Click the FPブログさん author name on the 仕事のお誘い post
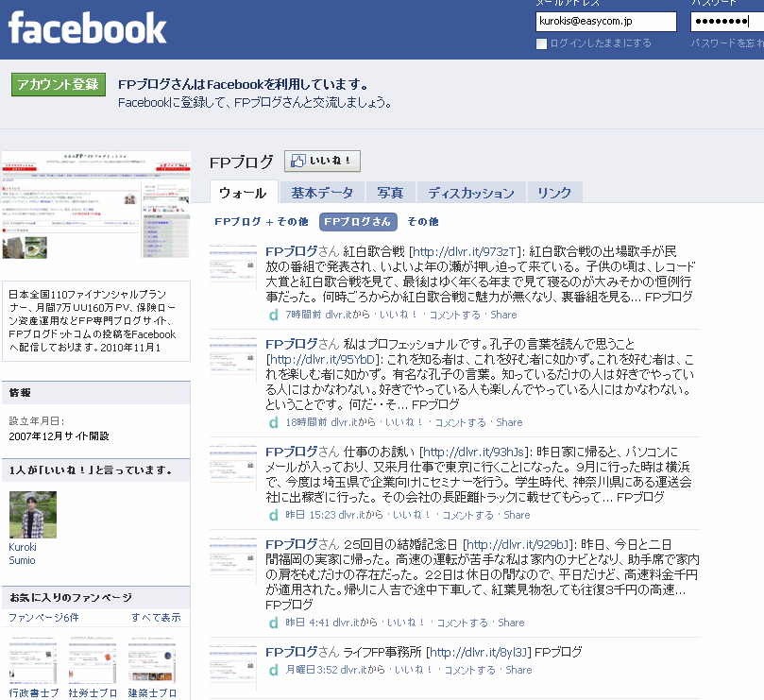Image resolution: width=764 pixels, height=700 pixels. click(x=302, y=452)
